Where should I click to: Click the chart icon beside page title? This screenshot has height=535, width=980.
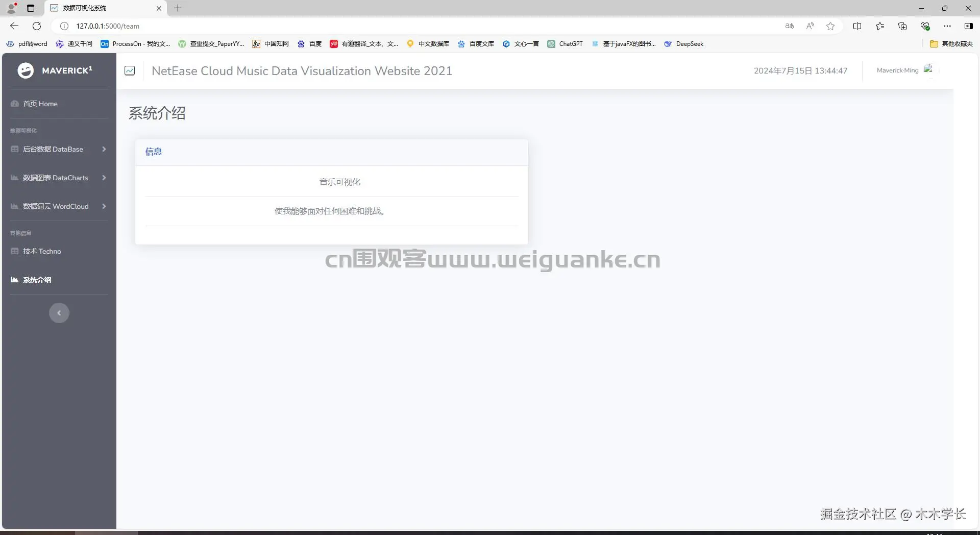130,71
